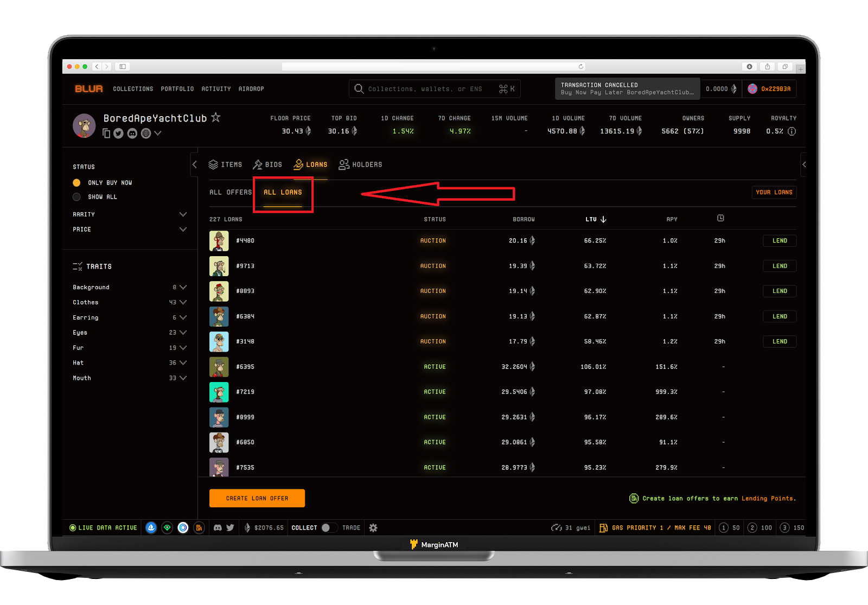
Task: Click the browser share icon
Action: [767, 67]
